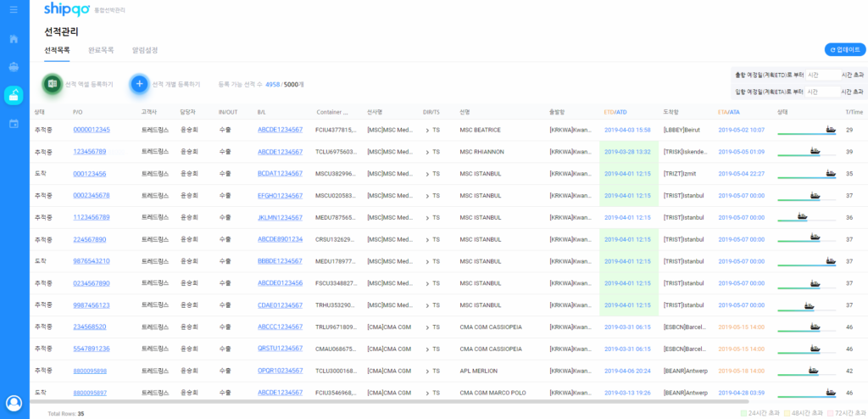Select ETA cell 2019-05-02 10:07
The image size is (868, 419).
coord(741,130)
